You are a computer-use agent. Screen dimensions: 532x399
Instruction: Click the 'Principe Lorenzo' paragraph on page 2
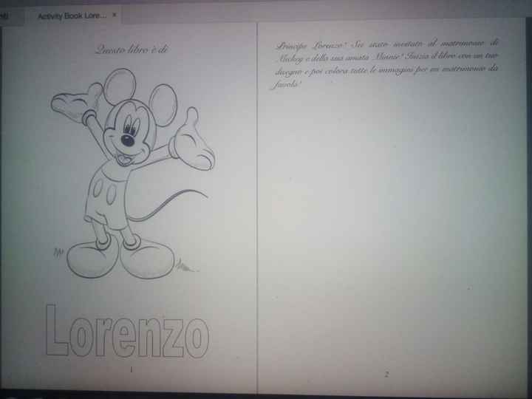click(385, 64)
